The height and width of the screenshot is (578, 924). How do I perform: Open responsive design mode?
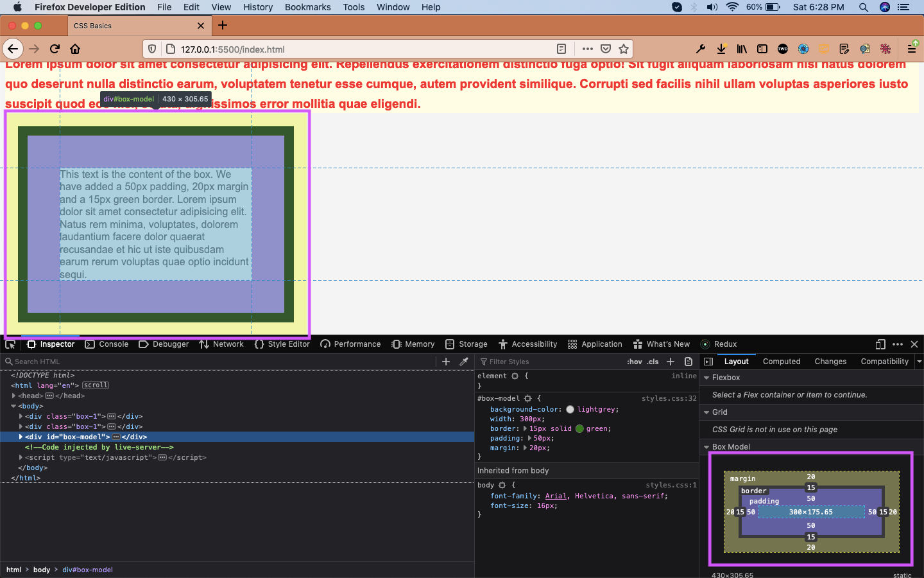880,344
